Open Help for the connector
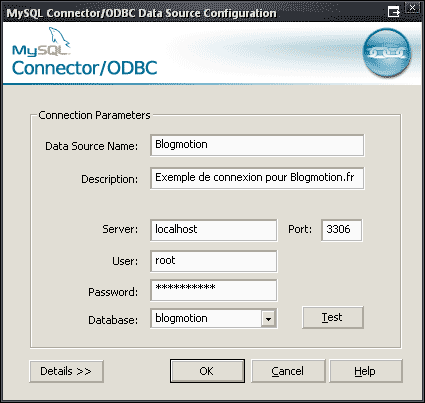 click(366, 371)
